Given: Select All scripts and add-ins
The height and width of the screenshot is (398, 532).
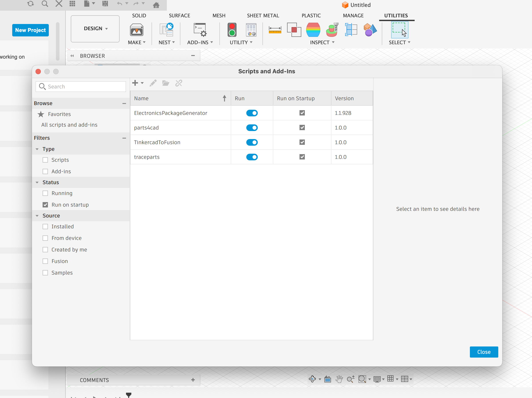Looking at the screenshot, I should pyautogui.click(x=69, y=125).
